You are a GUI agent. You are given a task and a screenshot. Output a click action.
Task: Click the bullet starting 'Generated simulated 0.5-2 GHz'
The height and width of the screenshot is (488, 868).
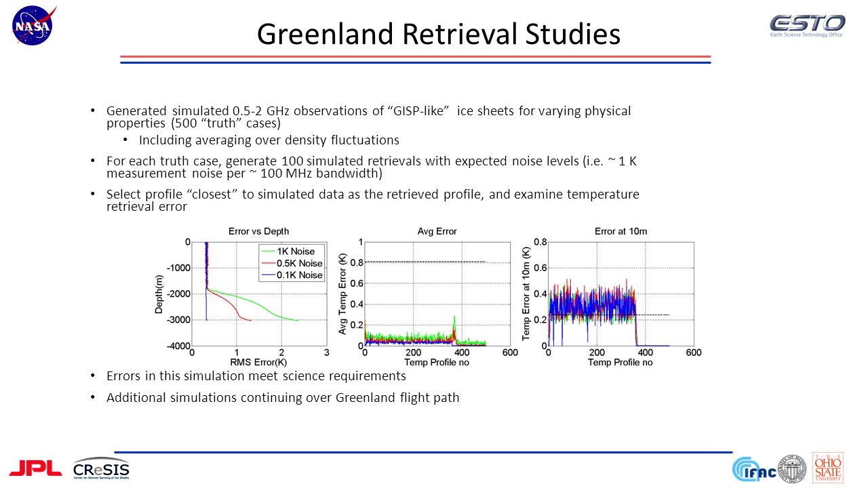(x=368, y=117)
